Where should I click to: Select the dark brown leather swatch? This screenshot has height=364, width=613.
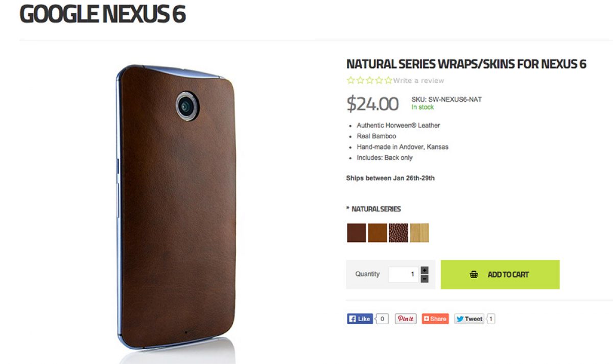[357, 232]
